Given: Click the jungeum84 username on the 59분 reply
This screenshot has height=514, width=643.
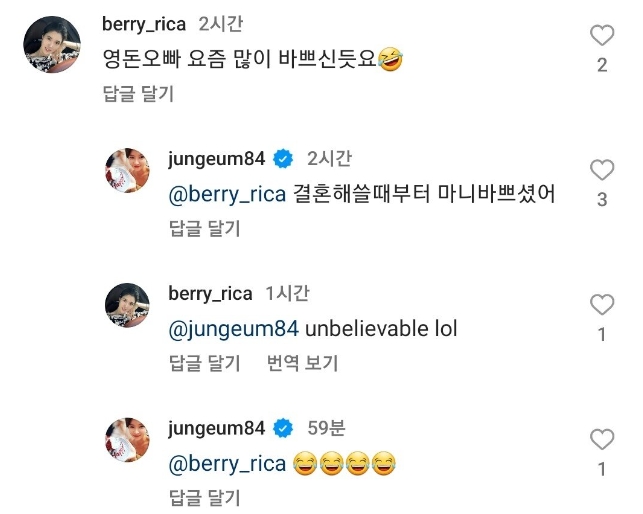Looking at the screenshot, I should coord(217,429).
